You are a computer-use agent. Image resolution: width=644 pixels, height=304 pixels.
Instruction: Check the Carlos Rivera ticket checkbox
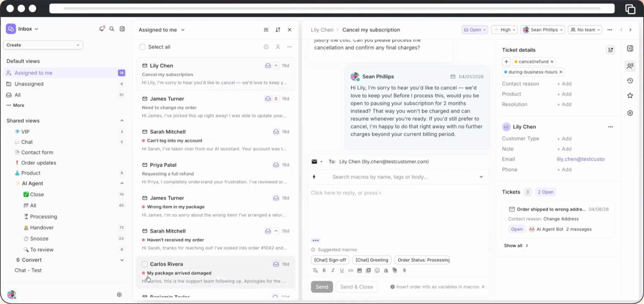coord(145,264)
